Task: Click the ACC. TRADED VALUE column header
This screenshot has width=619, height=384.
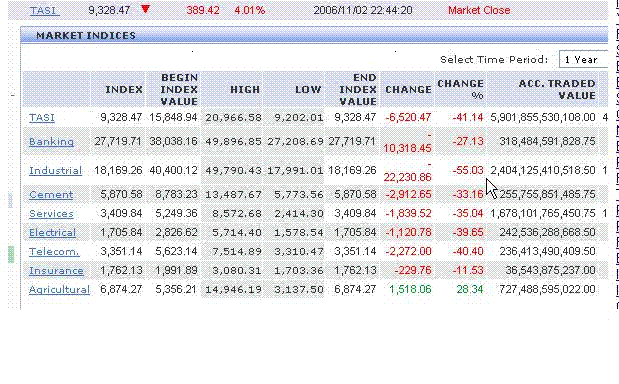Action: tap(557, 90)
